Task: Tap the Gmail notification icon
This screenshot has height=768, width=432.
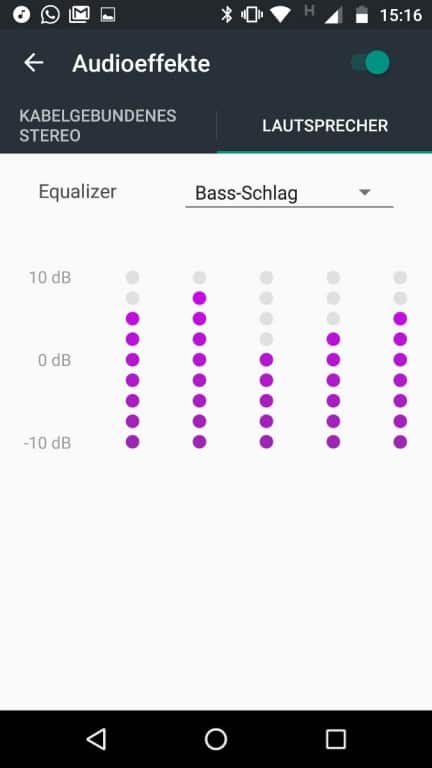Action: tap(79, 15)
